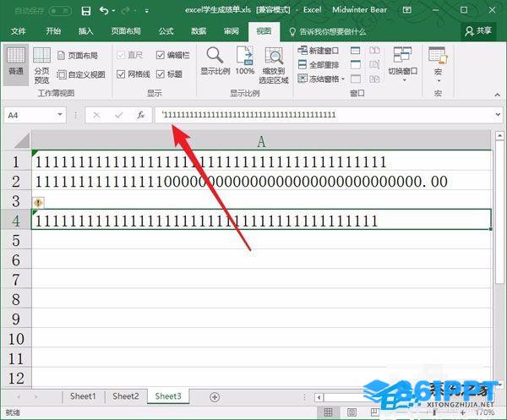Viewport: 507px width, 420px height.
Task: Open Page Break Preview (分页预览)
Action: 41,65
